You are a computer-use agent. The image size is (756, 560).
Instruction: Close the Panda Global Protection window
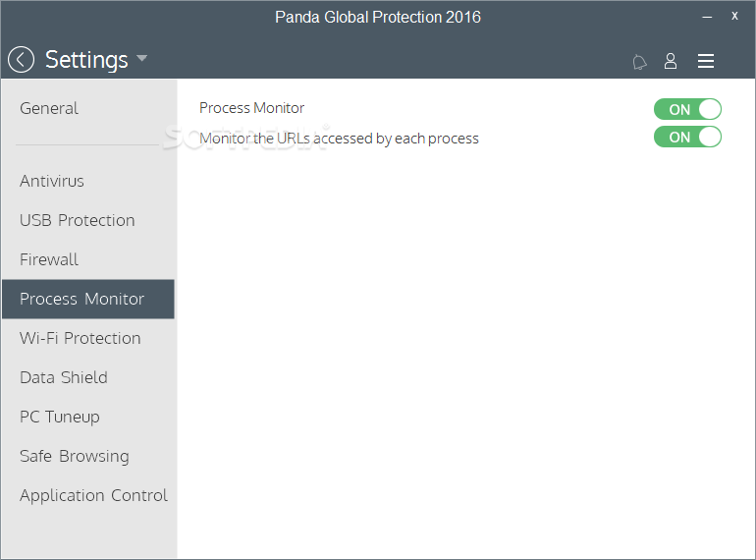pyautogui.click(x=734, y=16)
